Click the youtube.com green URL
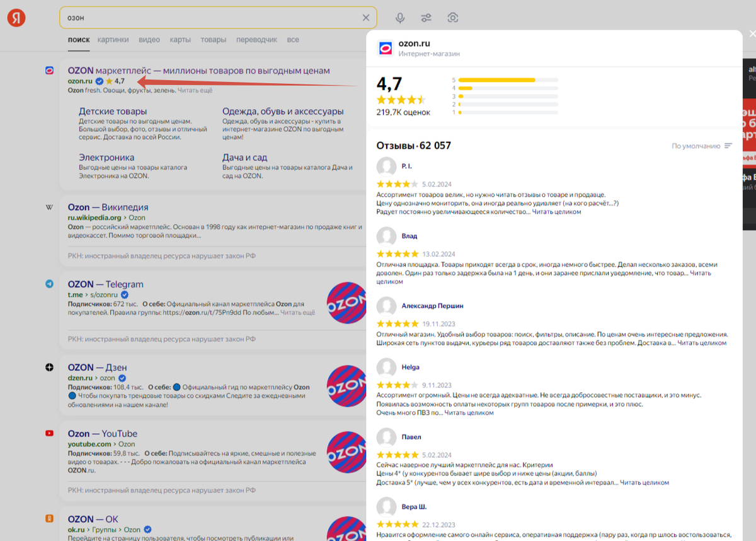 89,444
